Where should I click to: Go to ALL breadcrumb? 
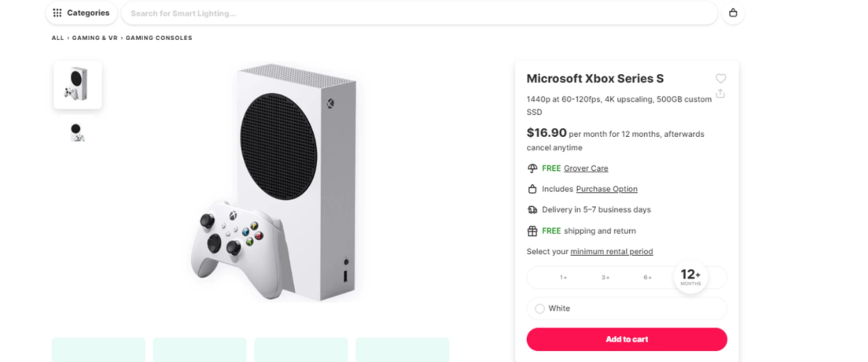pos(57,38)
